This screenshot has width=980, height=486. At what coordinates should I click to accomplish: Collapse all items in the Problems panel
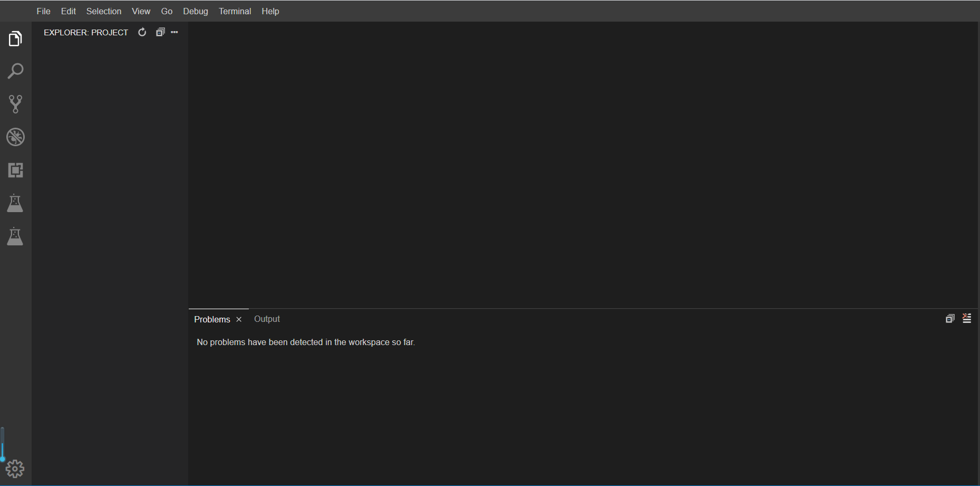click(x=950, y=318)
